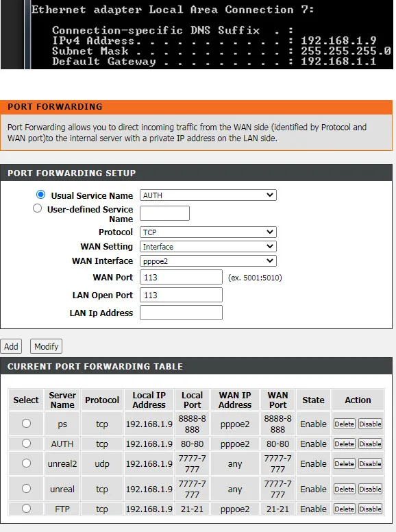Select the unreal2 udp rule radio
The width and height of the screenshot is (396, 532).
pos(26,463)
